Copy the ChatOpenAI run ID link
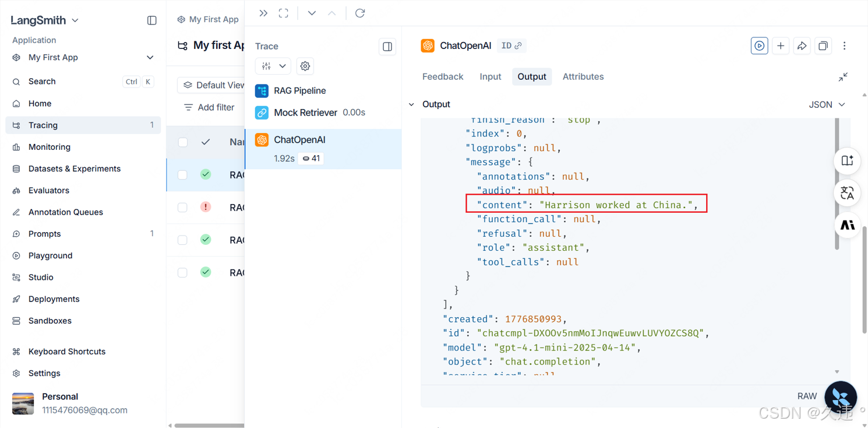The height and width of the screenshot is (428, 868). 512,45
